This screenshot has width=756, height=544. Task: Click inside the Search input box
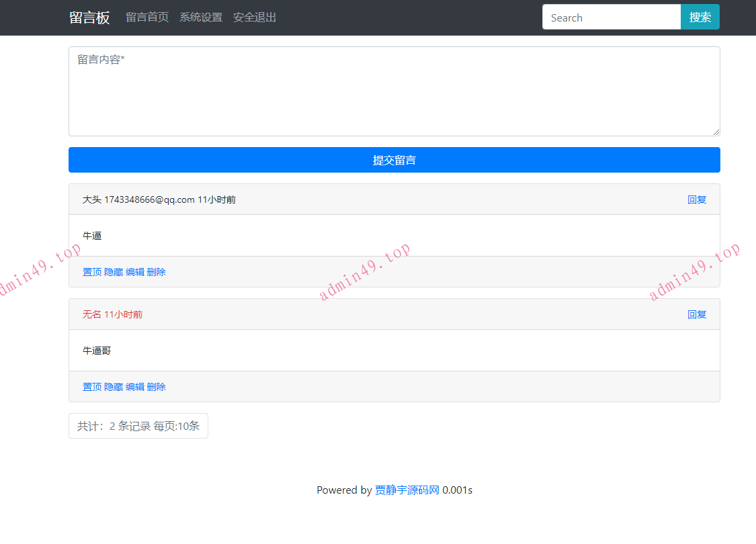611,17
